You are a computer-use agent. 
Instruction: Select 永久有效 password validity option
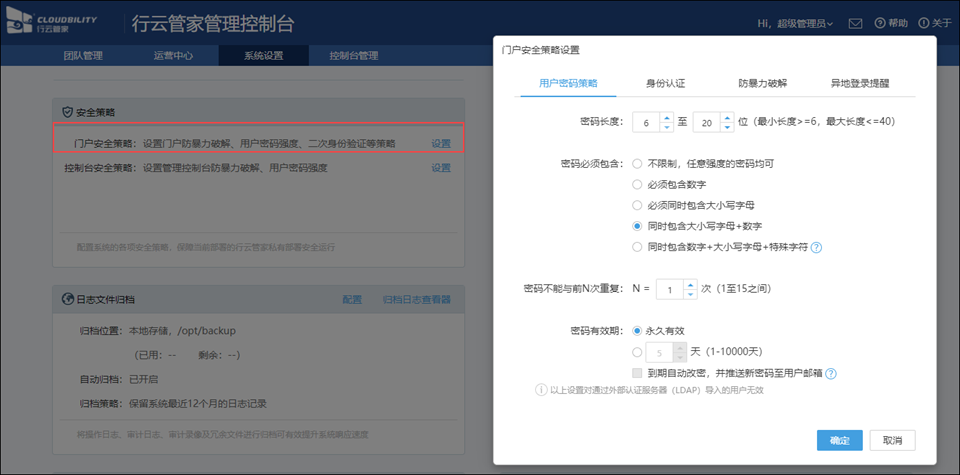[637, 330]
